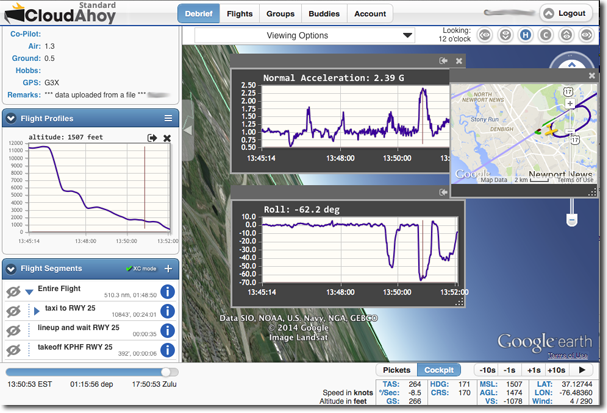Screen dimensions: 607x413
Task: Step back 1 second
Action: (509, 370)
